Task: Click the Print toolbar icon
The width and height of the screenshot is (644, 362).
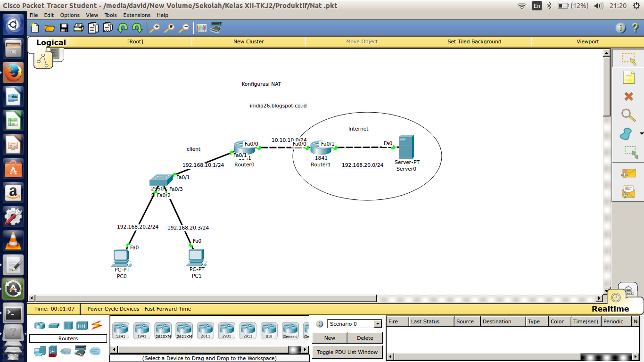Action: pyautogui.click(x=78, y=28)
